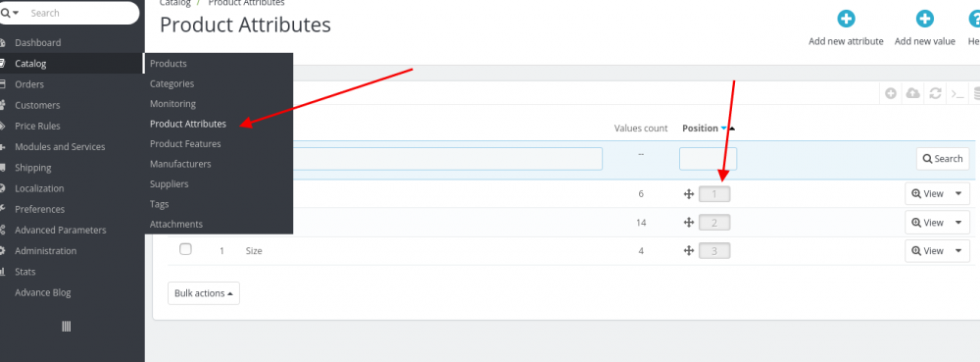This screenshot has width=980, height=362.
Task: Open the Customers sidebar menu
Action: (37, 105)
